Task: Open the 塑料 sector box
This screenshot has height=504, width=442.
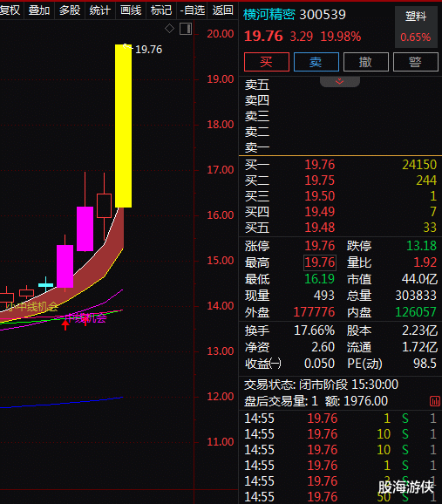Action: tap(416, 27)
